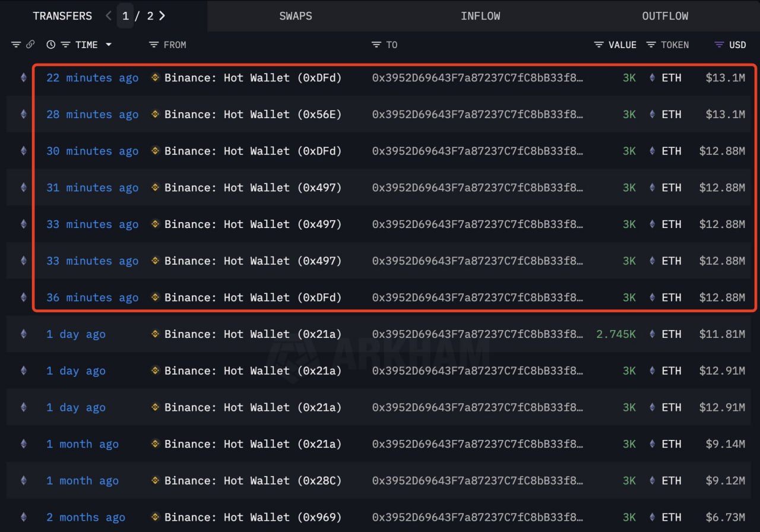Open Binance Hot Wallet (0x56E) entity
The width and height of the screenshot is (760, 532).
coord(253,115)
